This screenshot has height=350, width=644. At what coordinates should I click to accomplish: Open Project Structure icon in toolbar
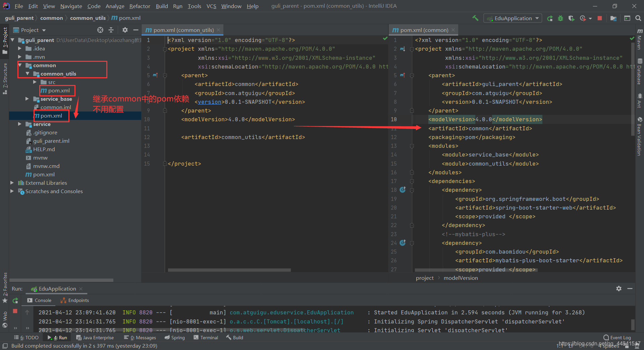(x=613, y=18)
